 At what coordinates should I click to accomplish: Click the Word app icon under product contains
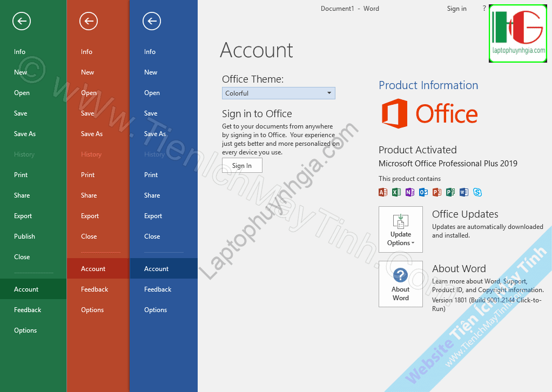[464, 192]
